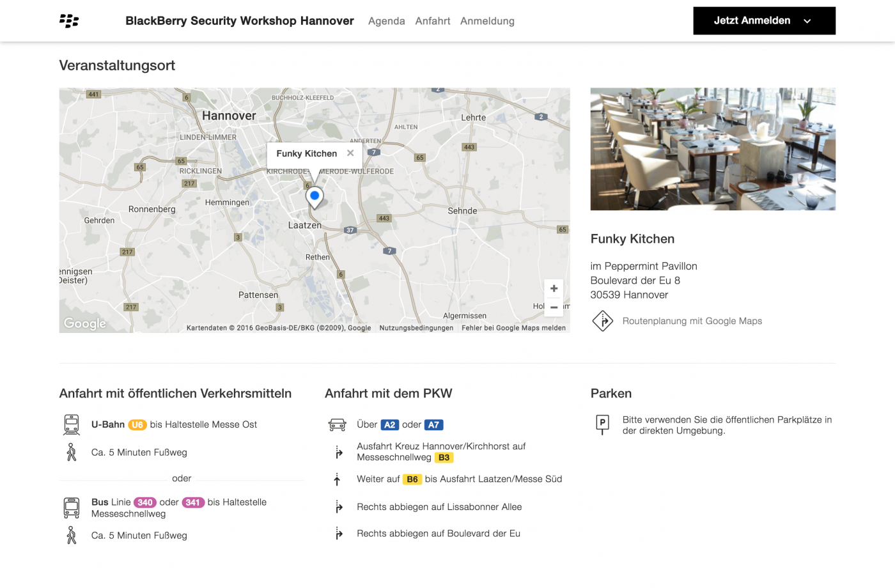Click turn arrow beside Boulevard der Eu

point(338,534)
